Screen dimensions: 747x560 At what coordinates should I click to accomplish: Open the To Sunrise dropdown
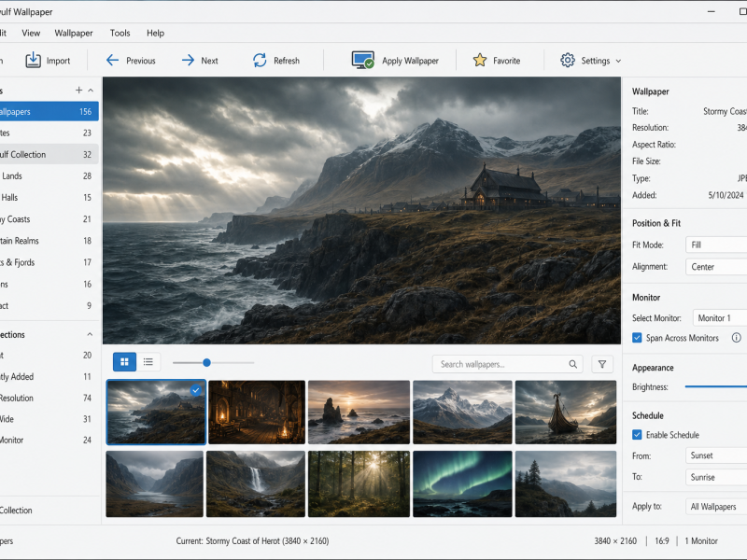coord(716,477)
